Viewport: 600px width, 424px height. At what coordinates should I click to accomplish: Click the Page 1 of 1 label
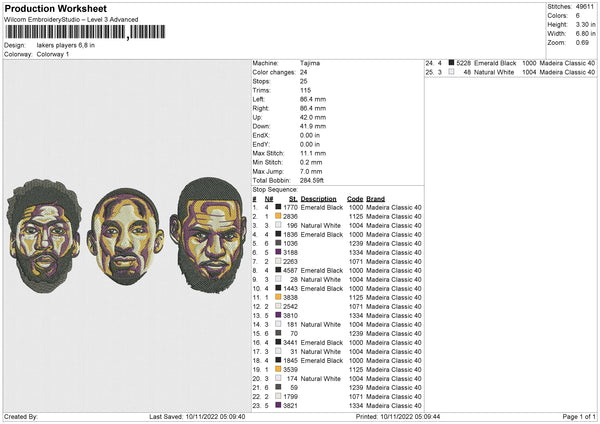pos(579,416)
